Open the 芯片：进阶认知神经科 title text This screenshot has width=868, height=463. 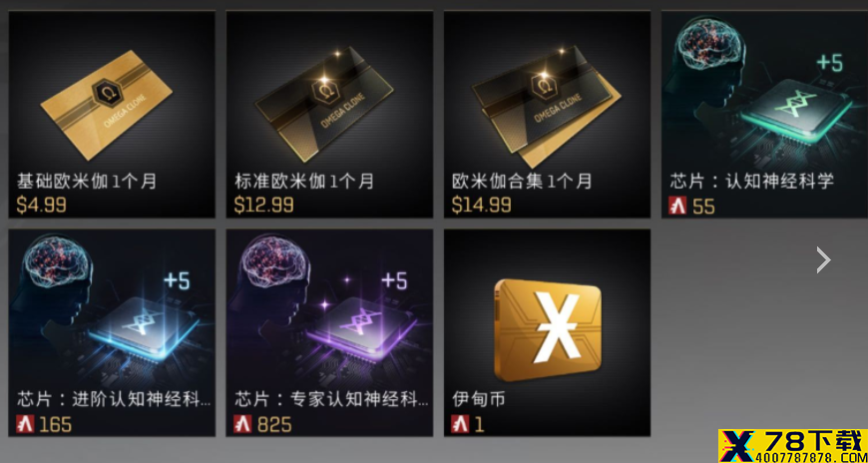pos(114,399)
